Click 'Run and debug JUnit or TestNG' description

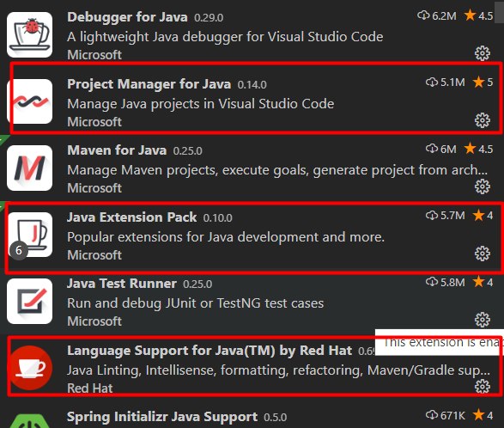pyautogui.click(x=196, y=303)
